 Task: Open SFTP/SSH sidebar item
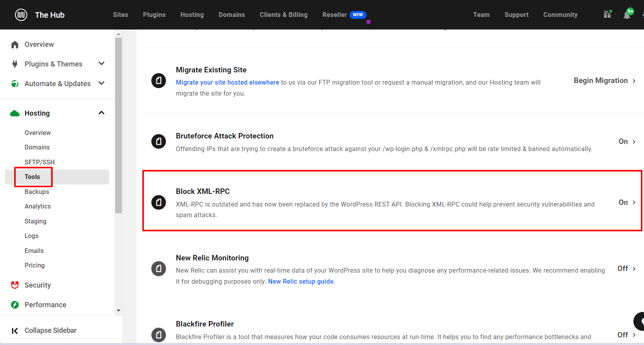coord(39,162)
